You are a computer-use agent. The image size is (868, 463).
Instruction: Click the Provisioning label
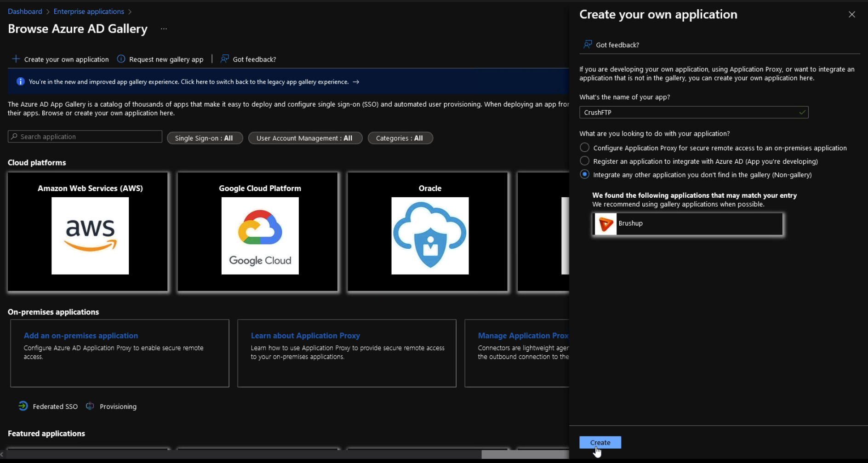click(118, 406)
